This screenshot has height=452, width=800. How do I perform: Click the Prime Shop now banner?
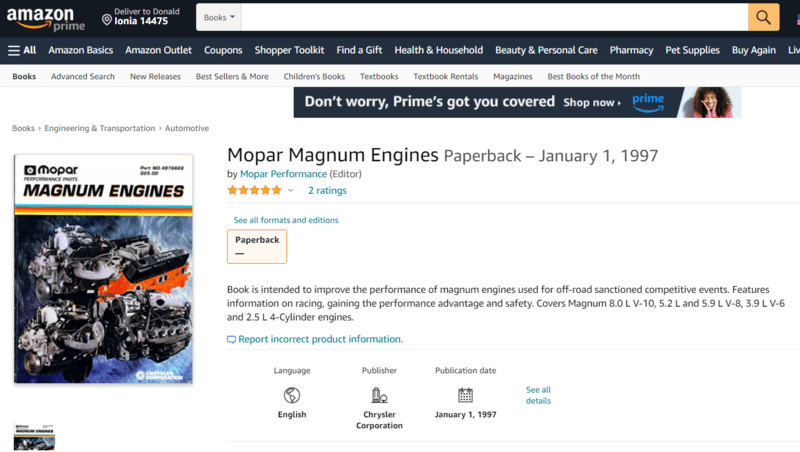pos(517,102)
